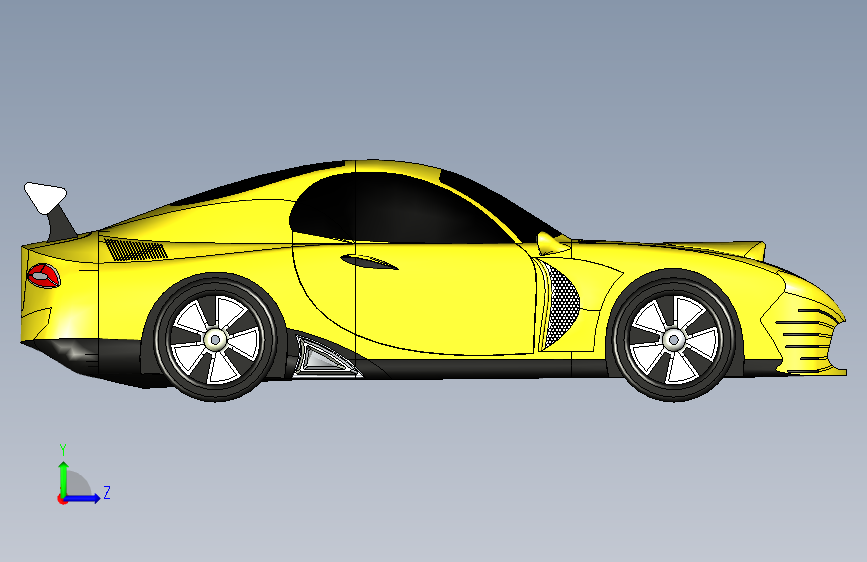
Task: Click the red origin dot of the triad
Action: click(x=61, y=499)
